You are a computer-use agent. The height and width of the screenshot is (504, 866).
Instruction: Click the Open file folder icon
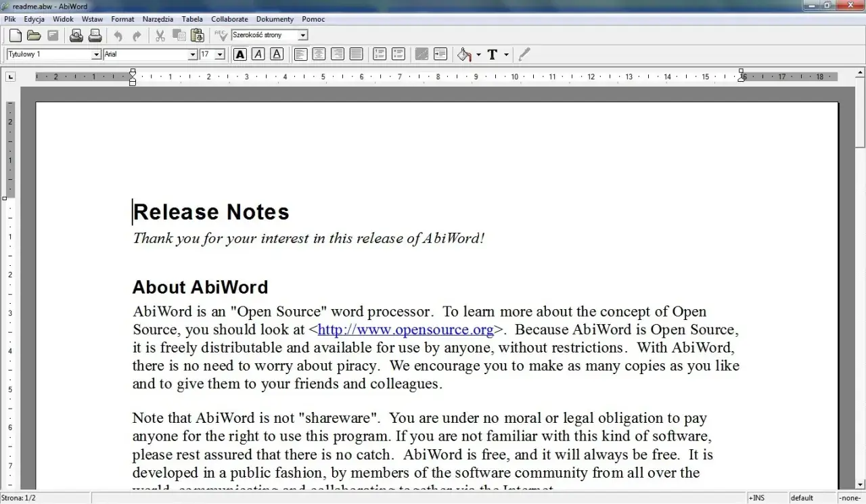click(x=34, y=35)
